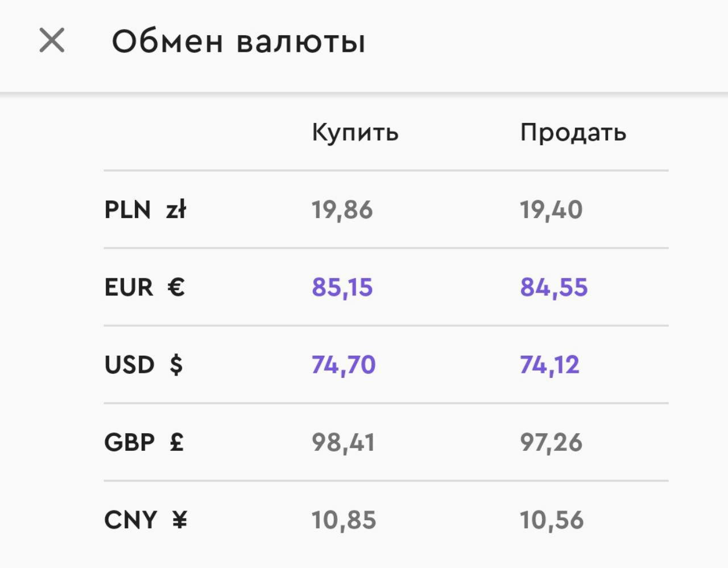The image size is (728, 568).
Task: Tap USD sell rate 74,12
Action: (549, 365)
